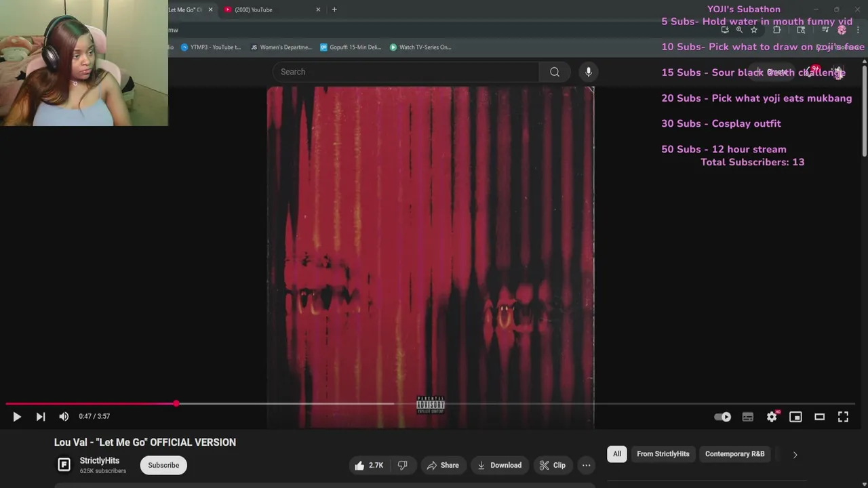Mute audio using the volume speaker icon
This screenshot has width=868, height=488.
[x=64, y=417]
